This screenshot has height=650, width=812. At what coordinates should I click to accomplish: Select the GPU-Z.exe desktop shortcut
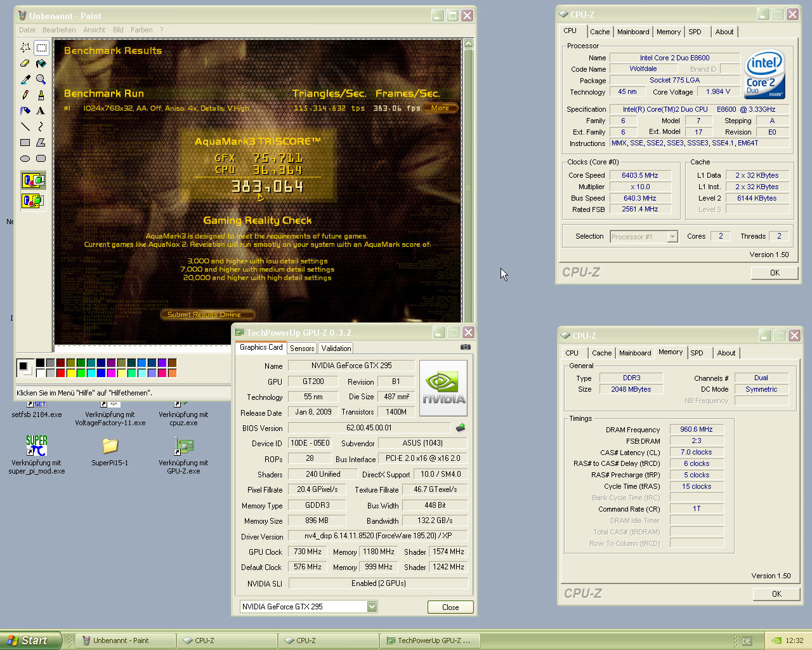183,454
